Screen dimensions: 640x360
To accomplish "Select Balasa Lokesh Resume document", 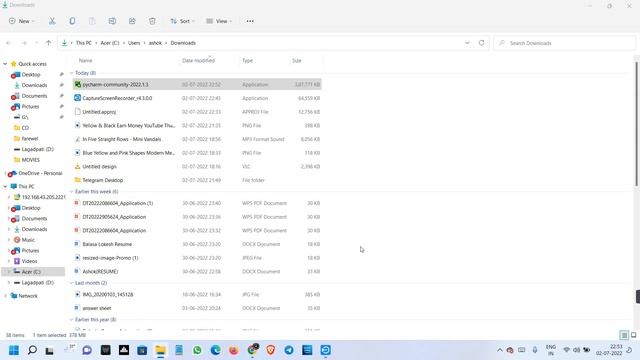I will click(x=197, y=244).
